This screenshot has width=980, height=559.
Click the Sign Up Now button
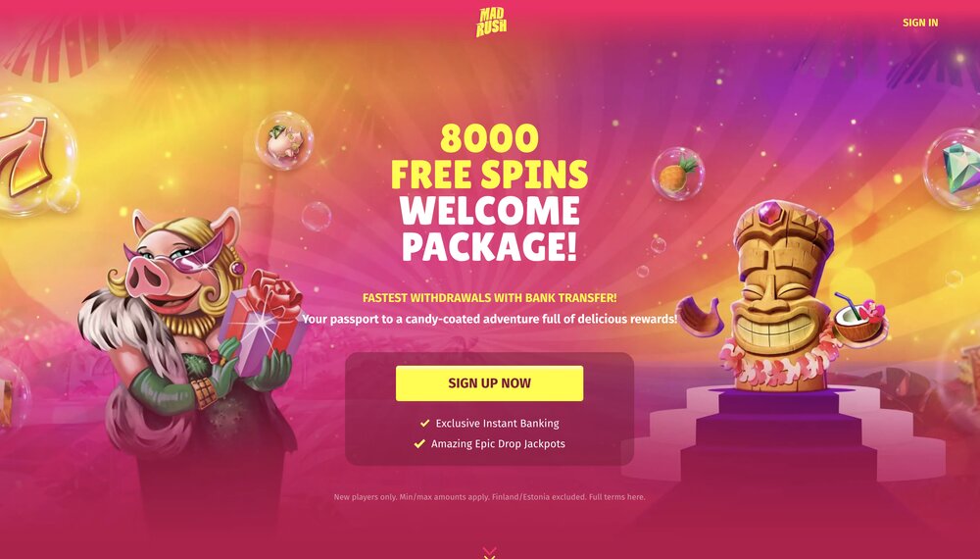coord(489,383)
